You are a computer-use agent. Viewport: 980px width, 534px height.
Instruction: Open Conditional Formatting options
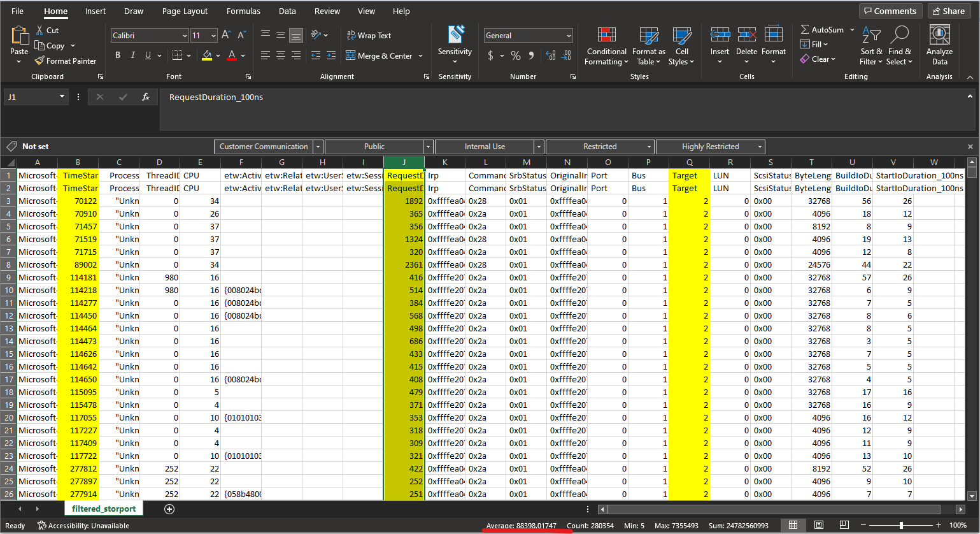[x=606, y=45]
